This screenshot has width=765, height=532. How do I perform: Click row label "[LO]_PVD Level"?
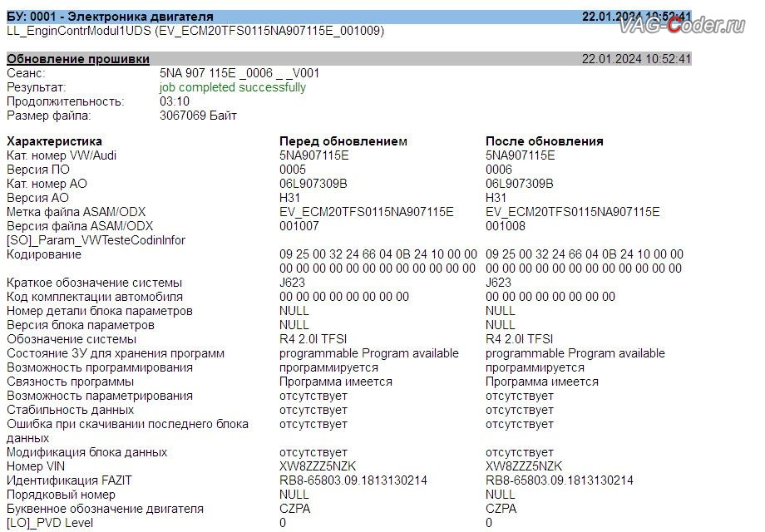pyautogui.click(x=50, y=523)
